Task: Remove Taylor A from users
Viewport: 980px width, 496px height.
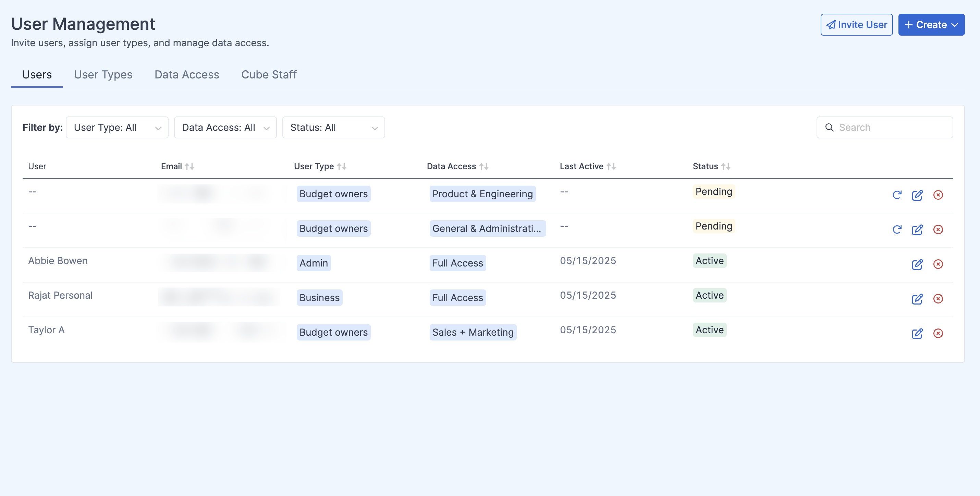Action: 938,334
